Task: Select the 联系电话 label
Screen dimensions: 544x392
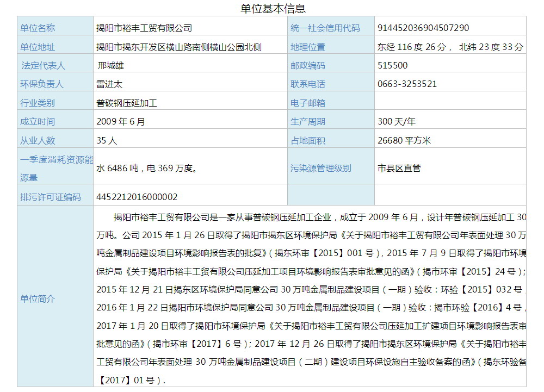Action: click(308, 84)
